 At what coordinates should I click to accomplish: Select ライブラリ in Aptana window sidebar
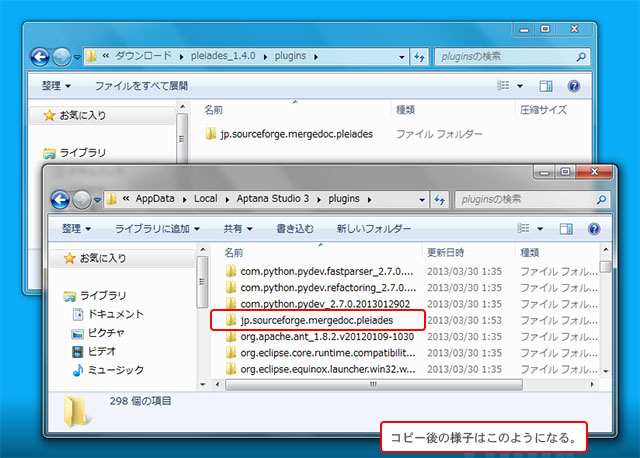click(x=95, y=296)
